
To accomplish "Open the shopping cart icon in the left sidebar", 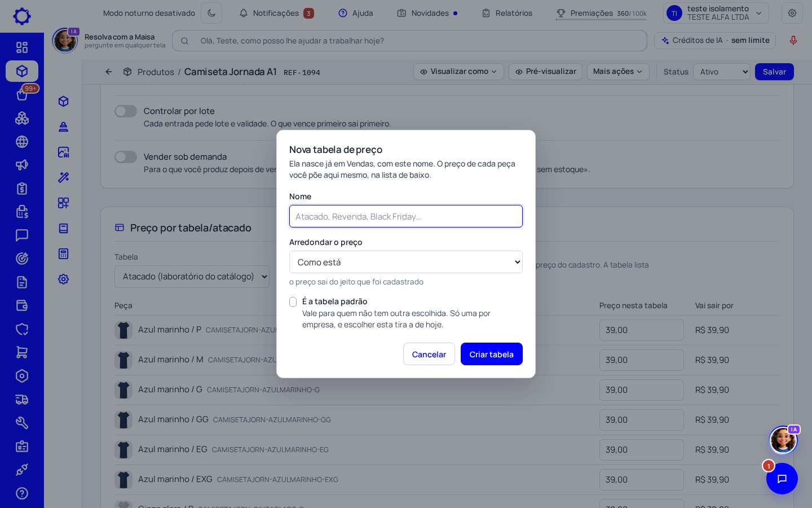I will pyautogui.click(x=22, y=352).
